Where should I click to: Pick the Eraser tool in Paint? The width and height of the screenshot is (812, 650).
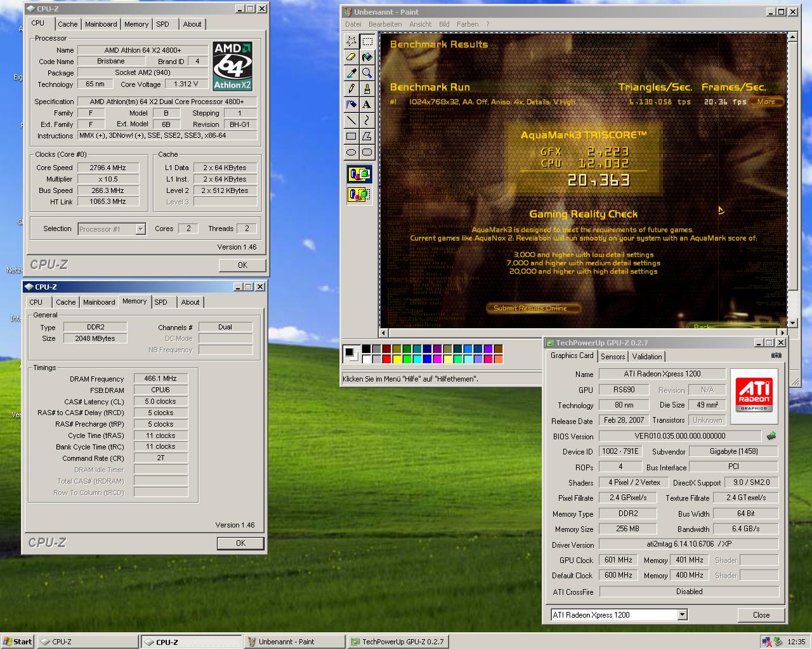pos(351,57)
